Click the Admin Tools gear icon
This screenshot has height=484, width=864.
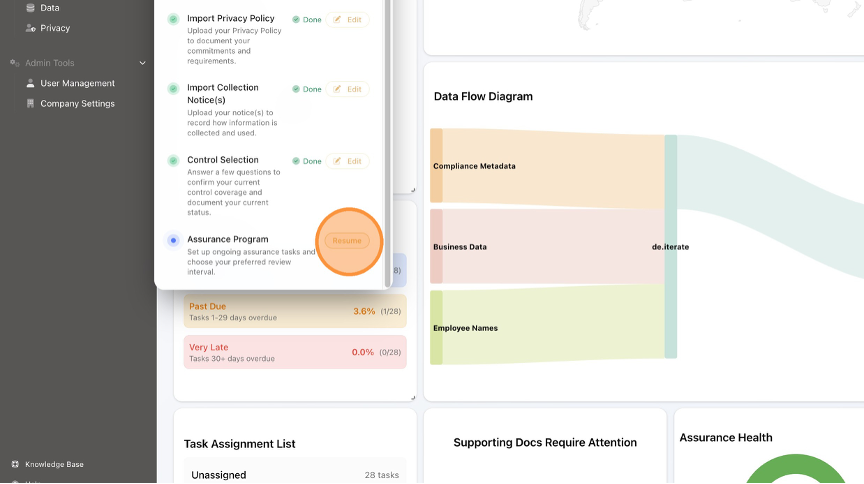(x=14, y=63)
